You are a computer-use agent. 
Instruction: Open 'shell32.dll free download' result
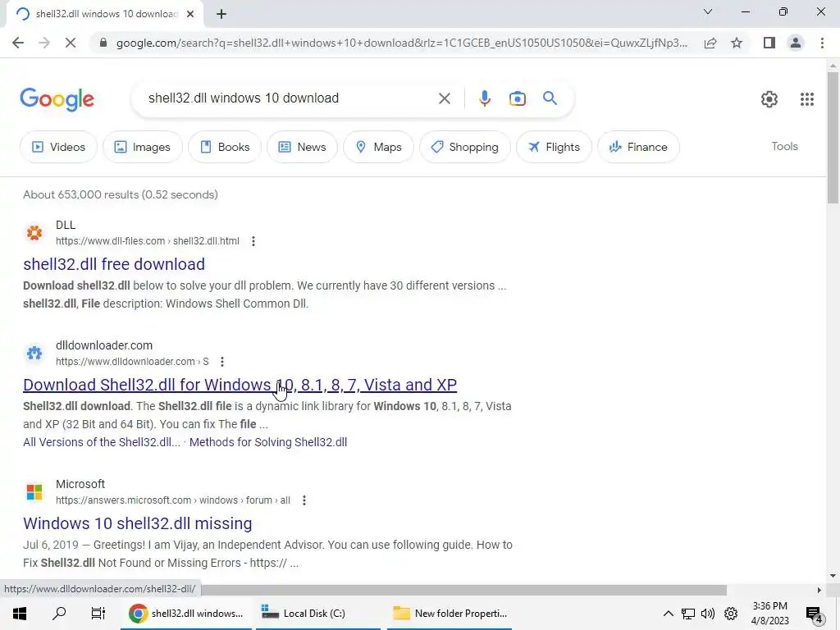click(x=114, y=264)
